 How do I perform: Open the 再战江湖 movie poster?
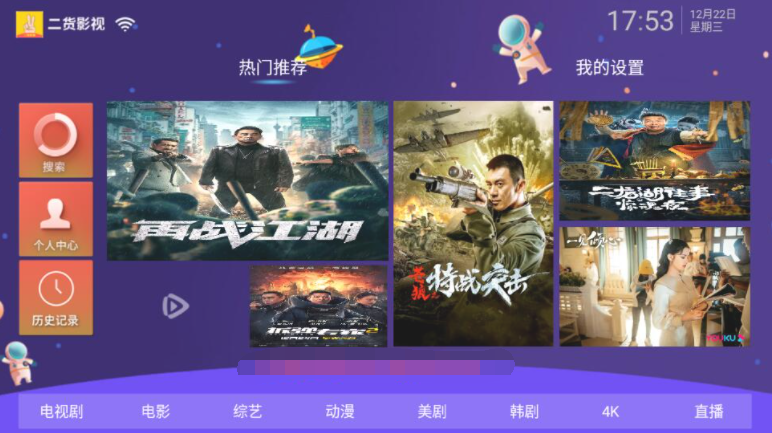point(248,181)
